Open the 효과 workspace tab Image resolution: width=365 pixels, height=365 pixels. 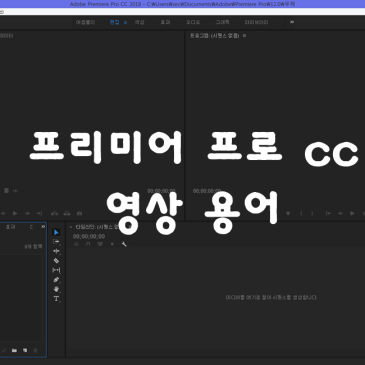tap(165, 22)
